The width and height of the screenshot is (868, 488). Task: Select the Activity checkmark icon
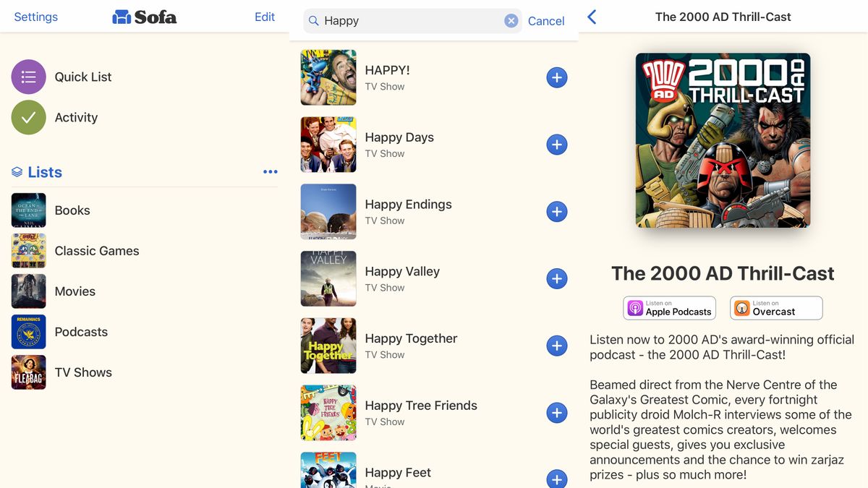point(28,117)
